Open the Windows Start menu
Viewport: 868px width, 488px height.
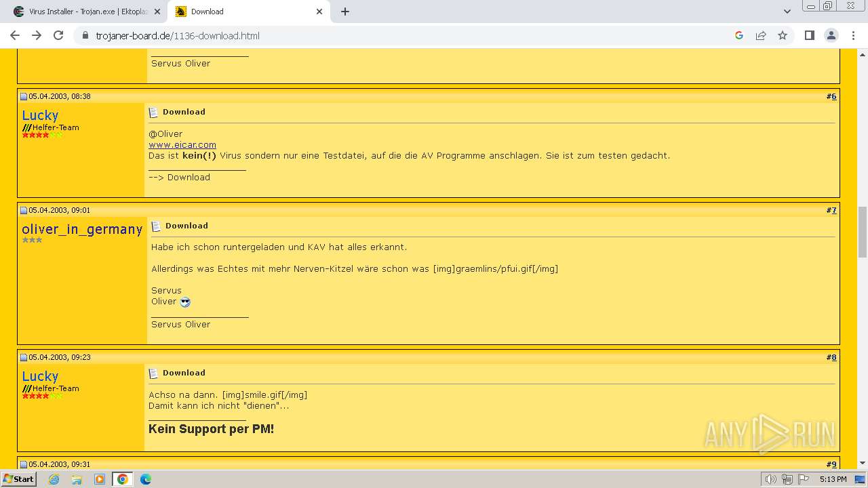[19, 479]
